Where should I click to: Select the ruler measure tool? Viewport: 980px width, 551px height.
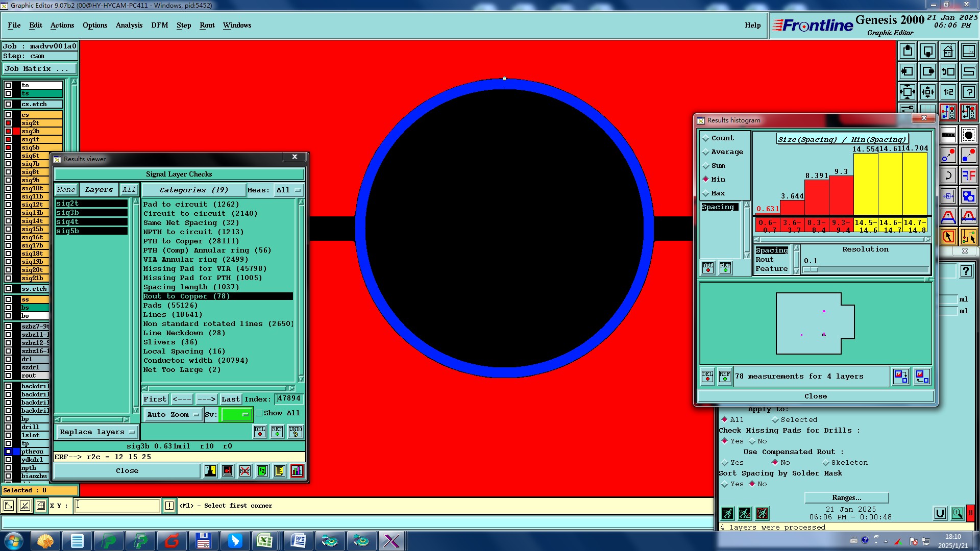click(x=948, y=135)
